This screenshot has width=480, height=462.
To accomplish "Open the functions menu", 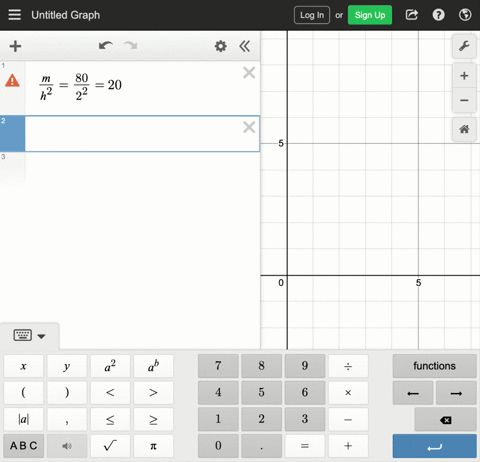I will point(434,366).
